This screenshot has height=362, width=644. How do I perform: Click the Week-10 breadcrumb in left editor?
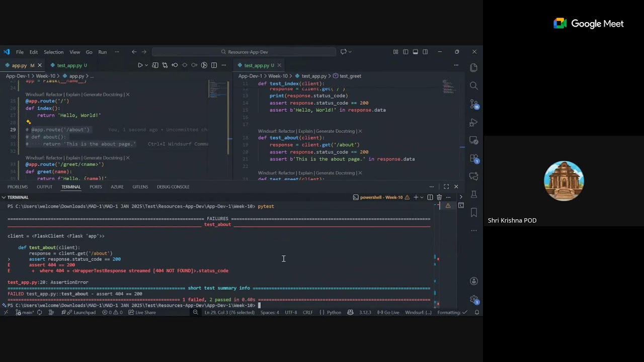pos(45,76)
